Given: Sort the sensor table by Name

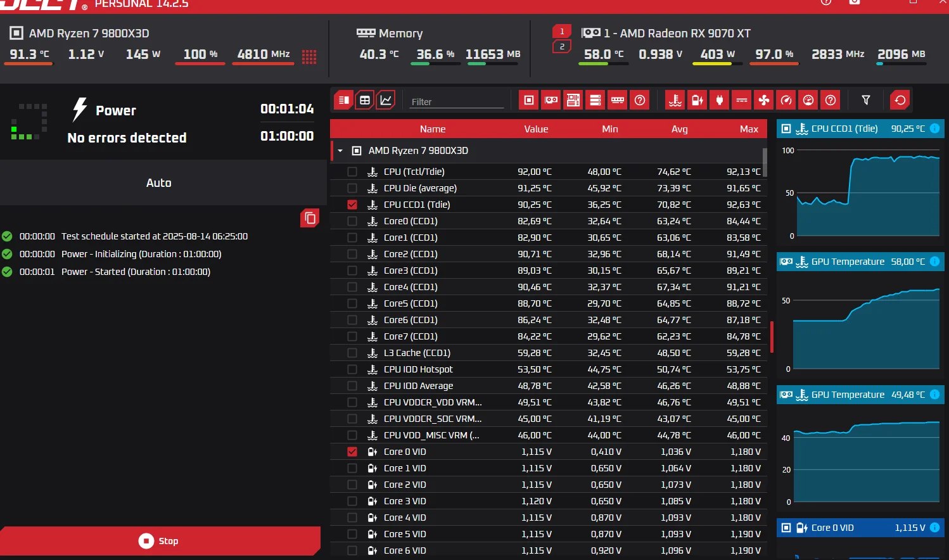Looking at the screenshot, I should 433,129.
